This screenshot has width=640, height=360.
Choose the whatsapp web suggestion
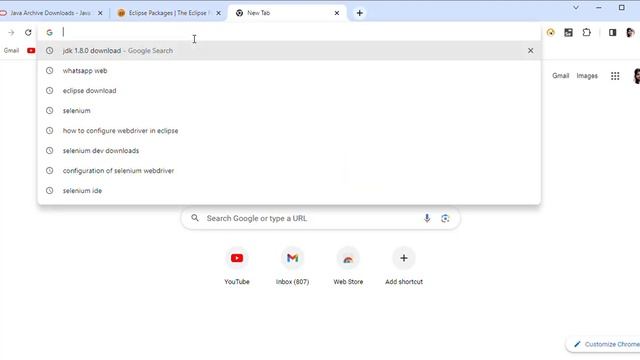(289, 71)
